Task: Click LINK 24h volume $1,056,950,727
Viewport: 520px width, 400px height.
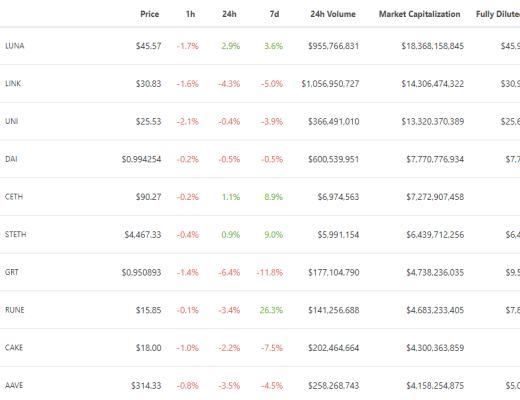Action: [x=330, y=84]
